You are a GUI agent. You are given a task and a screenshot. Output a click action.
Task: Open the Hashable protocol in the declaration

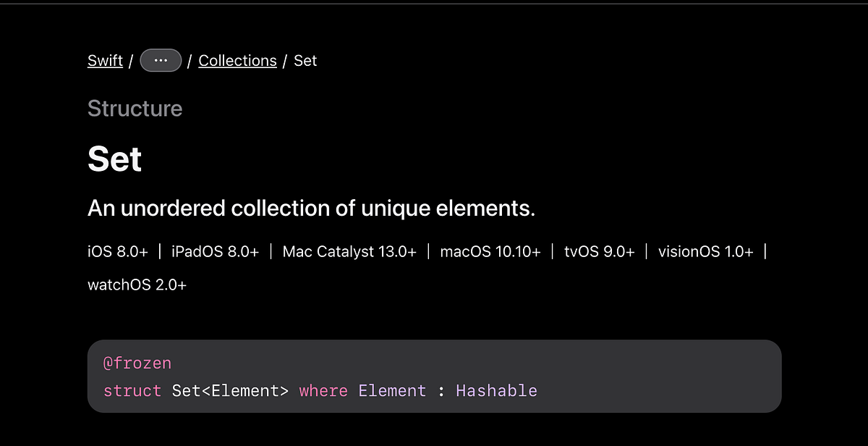(496, 390)
